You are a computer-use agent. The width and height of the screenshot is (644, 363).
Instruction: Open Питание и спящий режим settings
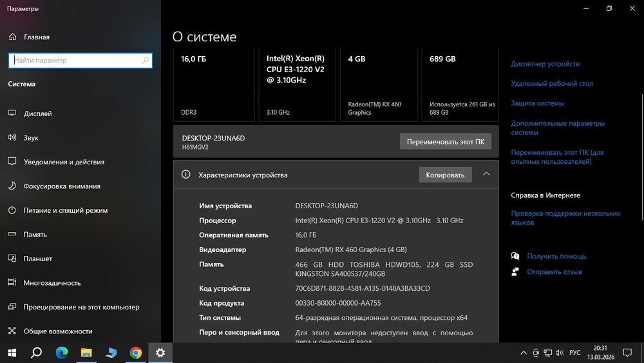65,210
